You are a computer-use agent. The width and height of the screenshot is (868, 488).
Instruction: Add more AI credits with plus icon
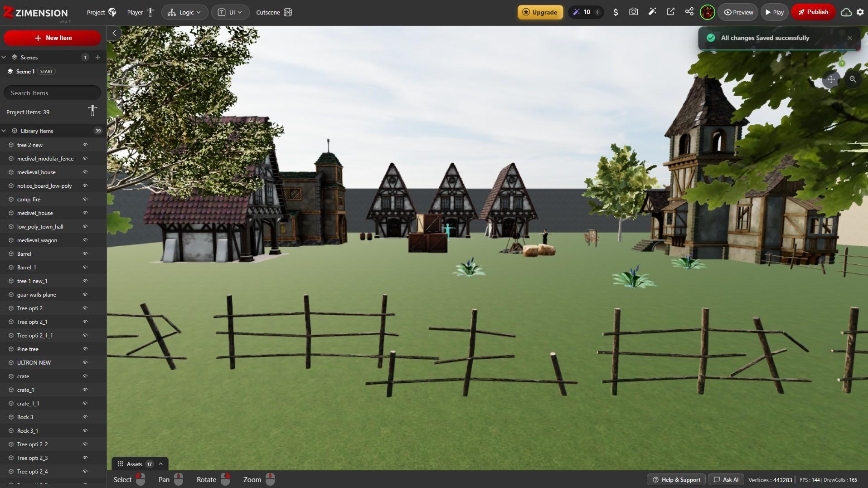tap(597, 12)
